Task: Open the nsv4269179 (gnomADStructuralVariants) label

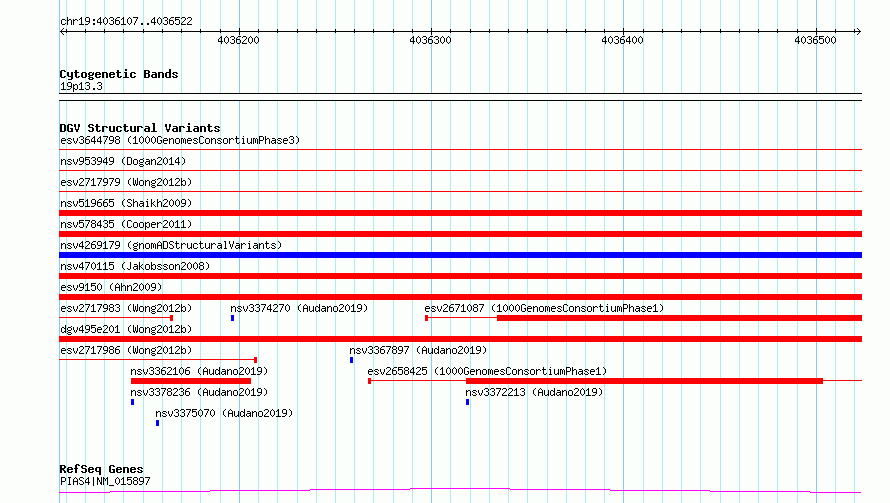Action: [171, 245]
